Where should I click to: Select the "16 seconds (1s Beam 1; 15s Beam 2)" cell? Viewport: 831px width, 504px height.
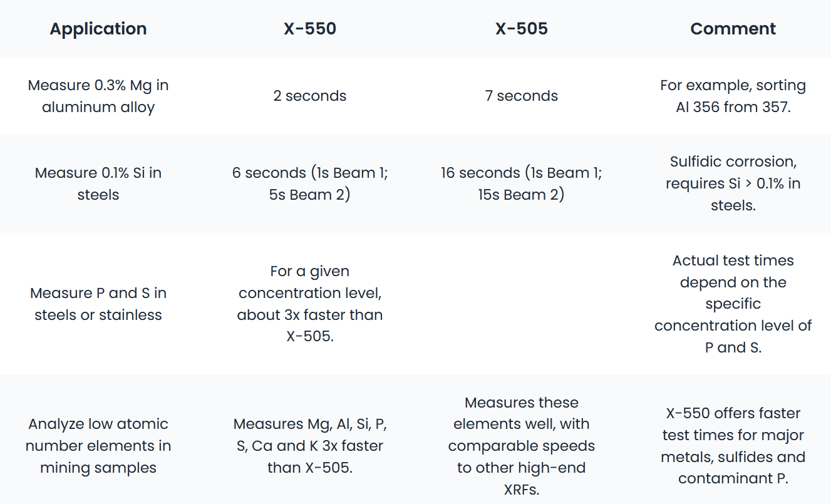(x=521, y=183)
